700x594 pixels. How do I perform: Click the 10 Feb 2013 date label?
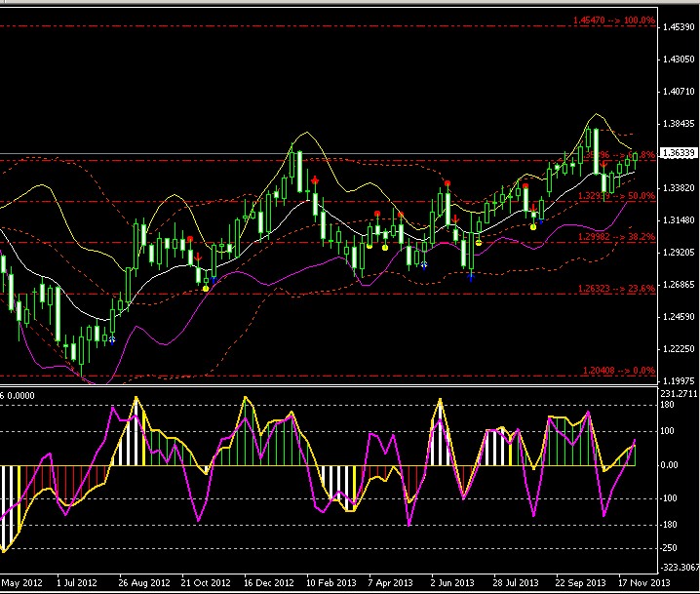(331, 583)
